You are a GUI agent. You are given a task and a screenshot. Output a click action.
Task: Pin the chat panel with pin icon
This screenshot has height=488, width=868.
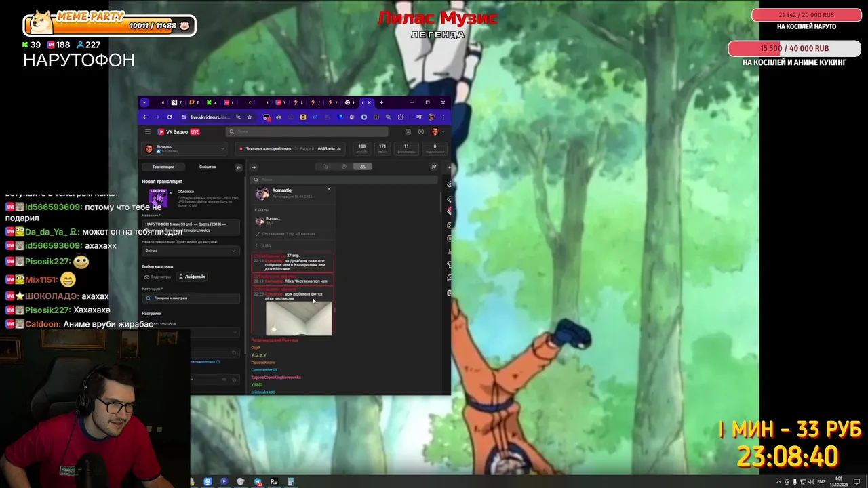pos(434,166)
